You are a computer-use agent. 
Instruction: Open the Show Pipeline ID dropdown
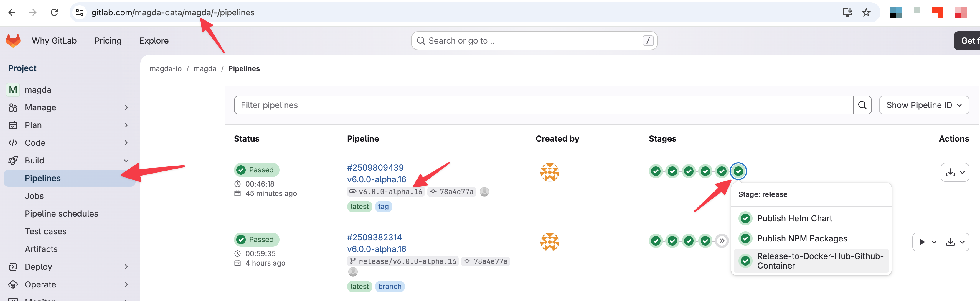(924, 105)
